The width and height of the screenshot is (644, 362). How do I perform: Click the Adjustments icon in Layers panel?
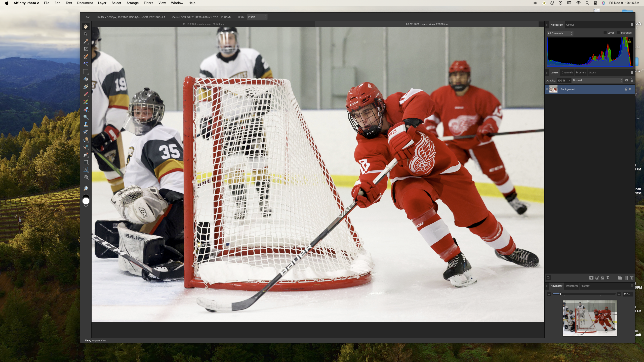click(597, 278)
